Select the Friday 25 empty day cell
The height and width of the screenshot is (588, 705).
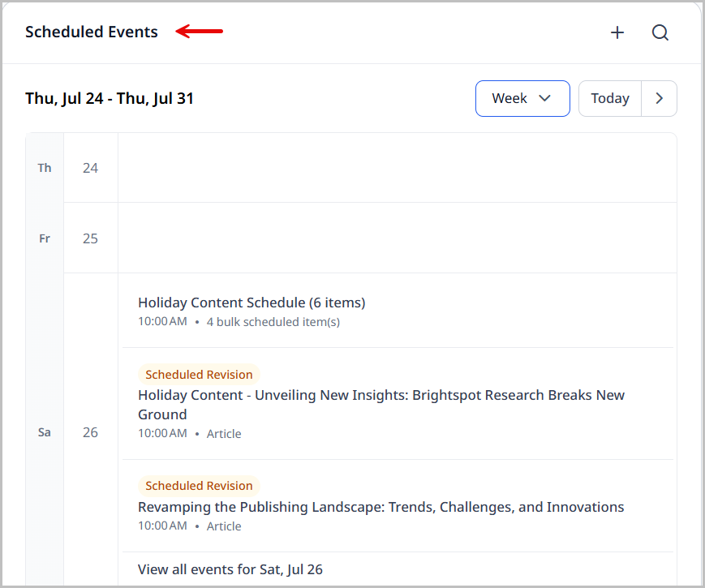point(398,238)
